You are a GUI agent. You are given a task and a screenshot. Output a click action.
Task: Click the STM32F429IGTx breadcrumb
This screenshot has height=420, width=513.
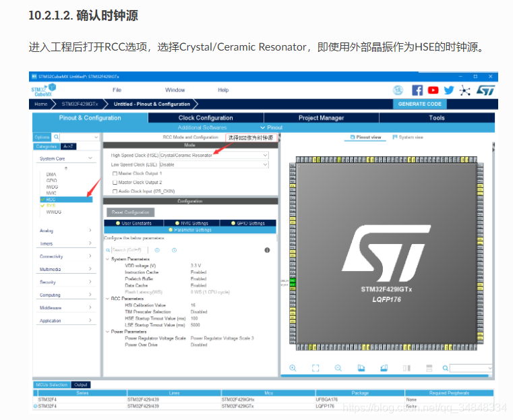80,104
